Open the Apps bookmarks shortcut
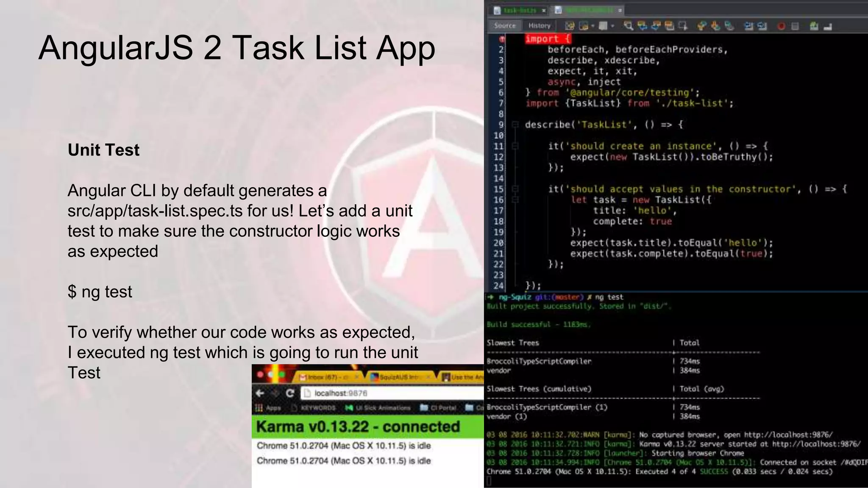The width and height of the screenshot is (868, 488). (x=268, y=408)
